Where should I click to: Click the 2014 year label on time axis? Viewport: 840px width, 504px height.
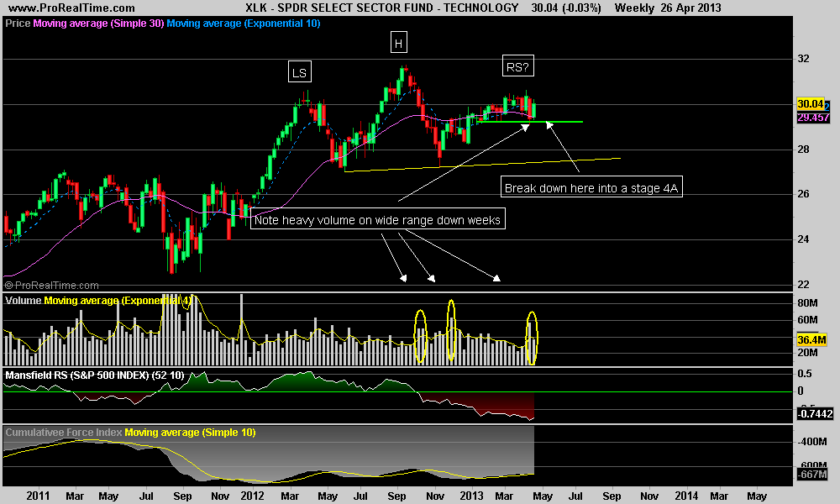[x=686, y=496]
